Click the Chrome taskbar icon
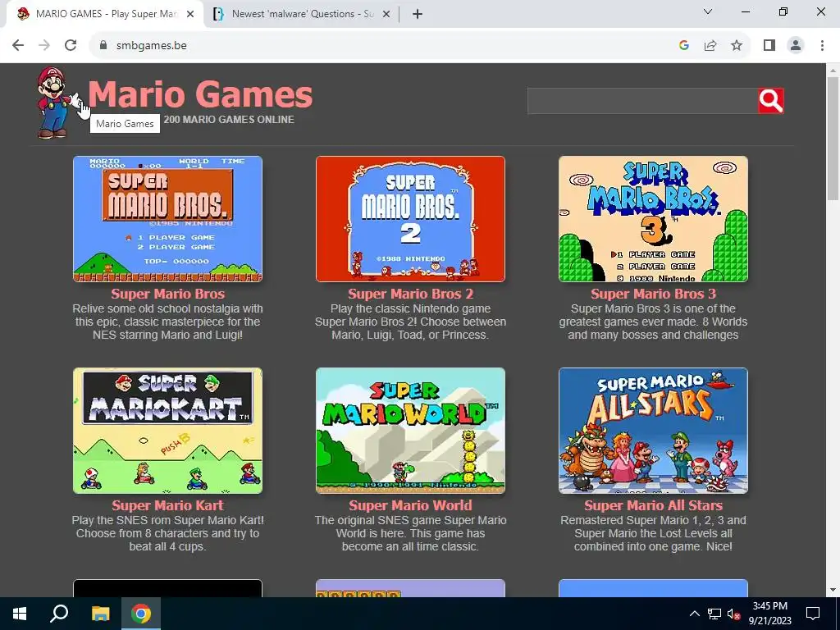Viewport: 840px width, 630px height. [141, 614]
